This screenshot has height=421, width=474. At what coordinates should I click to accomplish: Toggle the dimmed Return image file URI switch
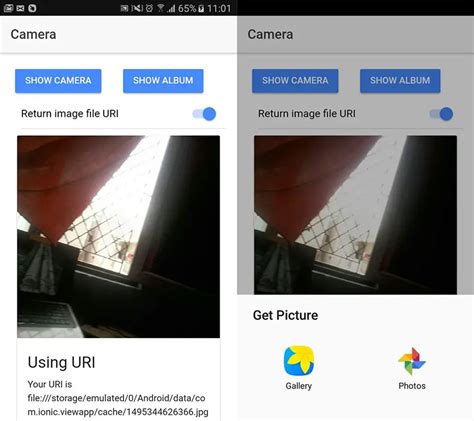441,114
